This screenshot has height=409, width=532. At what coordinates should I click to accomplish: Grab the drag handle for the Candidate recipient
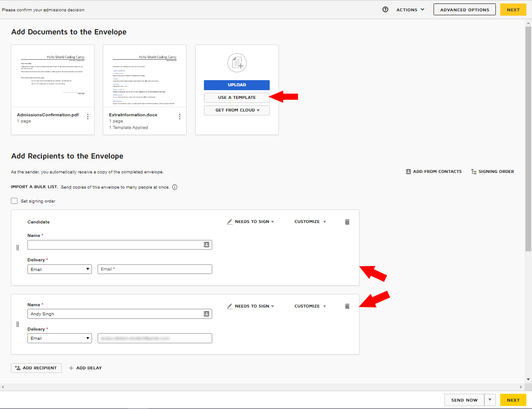pos(18,247)
